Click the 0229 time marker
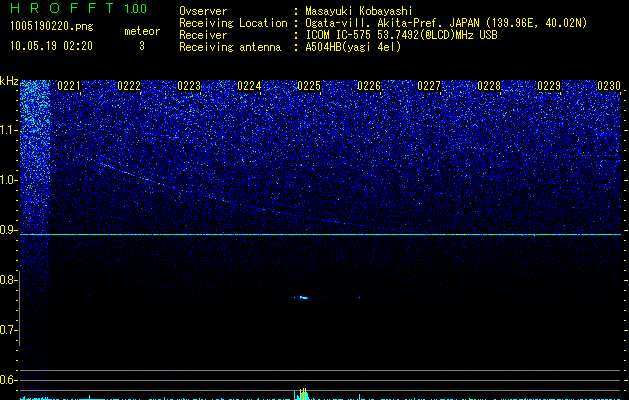 [549, 86]
